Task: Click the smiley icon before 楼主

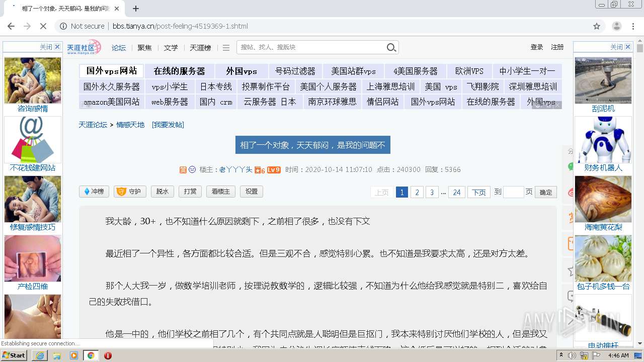Action: click(192, 170)
